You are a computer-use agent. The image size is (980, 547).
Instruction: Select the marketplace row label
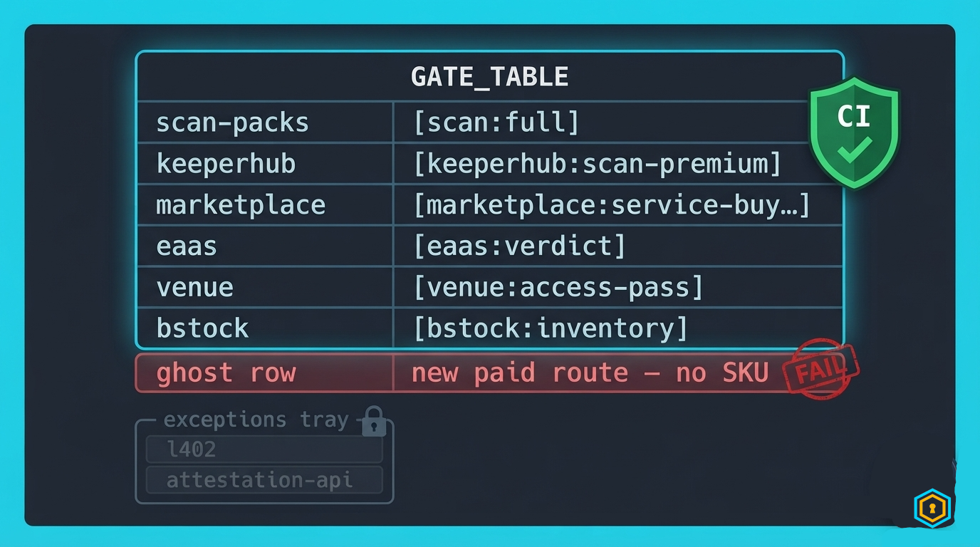coord(241,205)
